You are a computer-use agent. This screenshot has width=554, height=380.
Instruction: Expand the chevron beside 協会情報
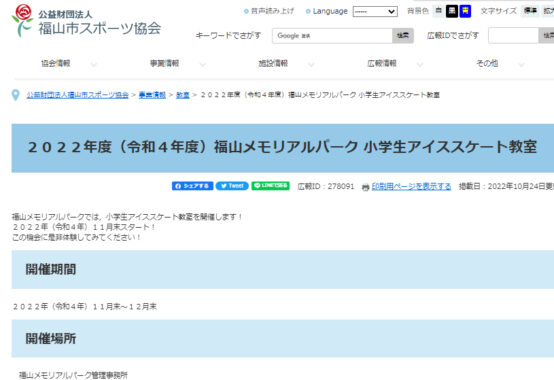coord(94,65)
